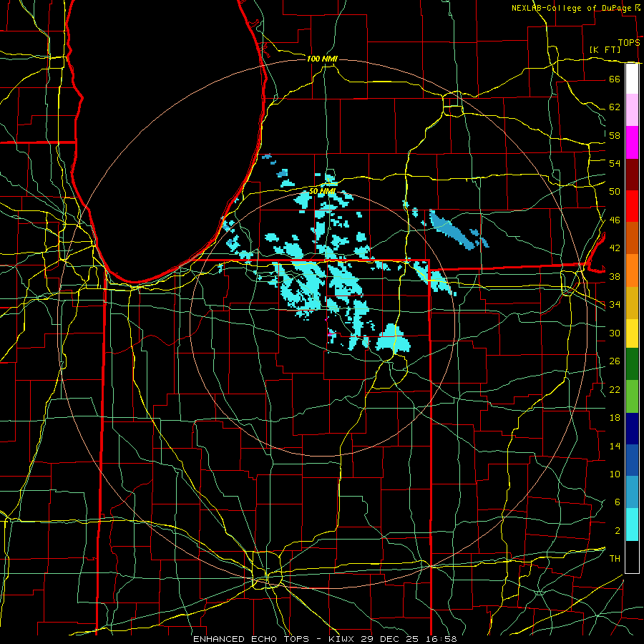Click the 62 legend value
644x644 pixels.
[615, 107]
